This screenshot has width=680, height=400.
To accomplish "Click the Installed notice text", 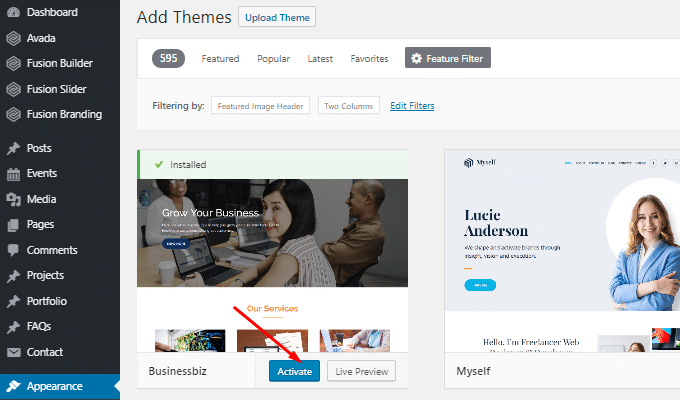I will tap(188, 164).
